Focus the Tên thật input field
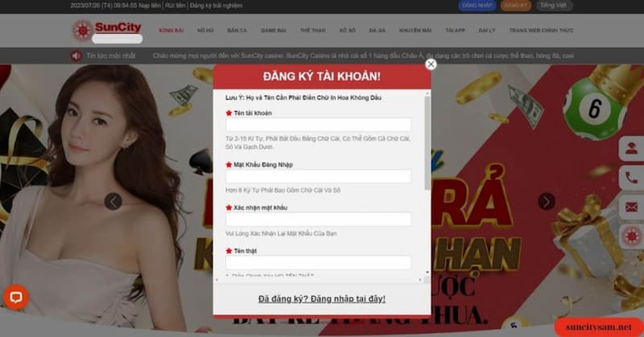 (x=318, y=262)
